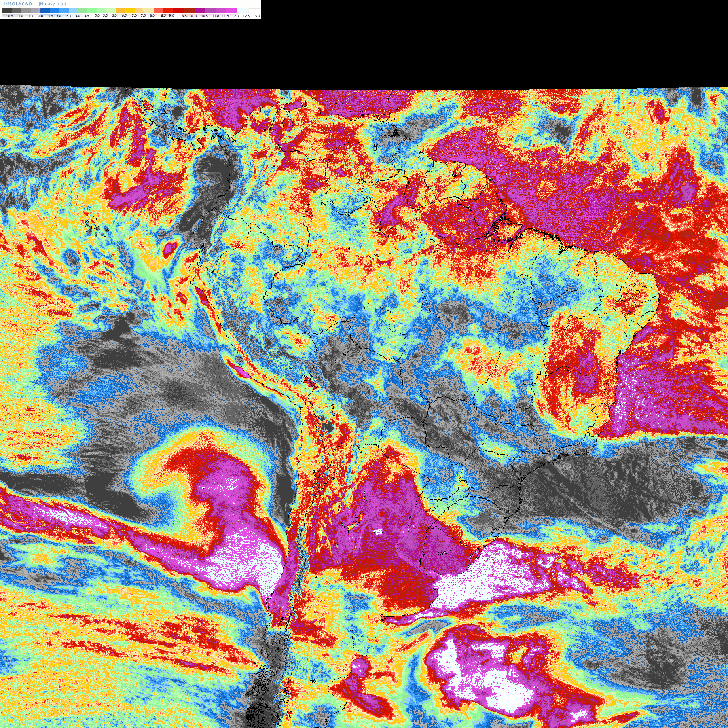This screenshot has width=728, height=728.
Task: Click the 13.0 legend scale label
Action: [x=257, y=16]
